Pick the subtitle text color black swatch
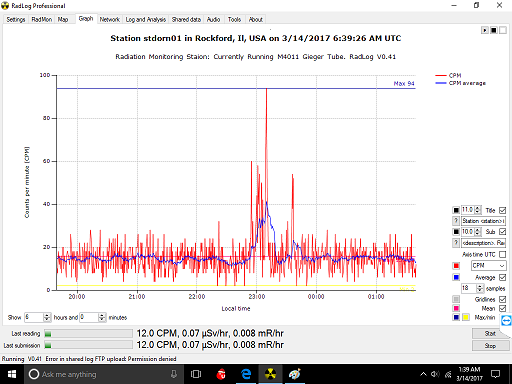 pos(456,231)
